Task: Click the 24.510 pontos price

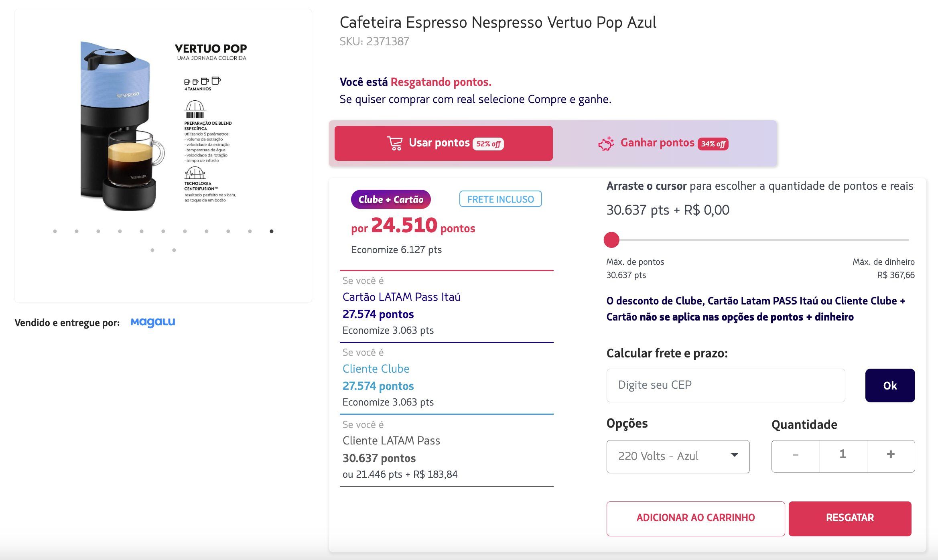Action: [413, 225]
